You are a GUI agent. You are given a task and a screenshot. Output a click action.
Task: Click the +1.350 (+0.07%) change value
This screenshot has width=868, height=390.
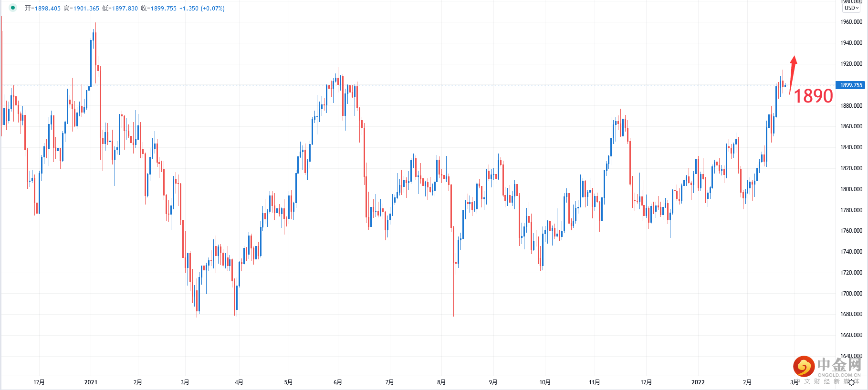pyautogui.click(x=202, y=8)
